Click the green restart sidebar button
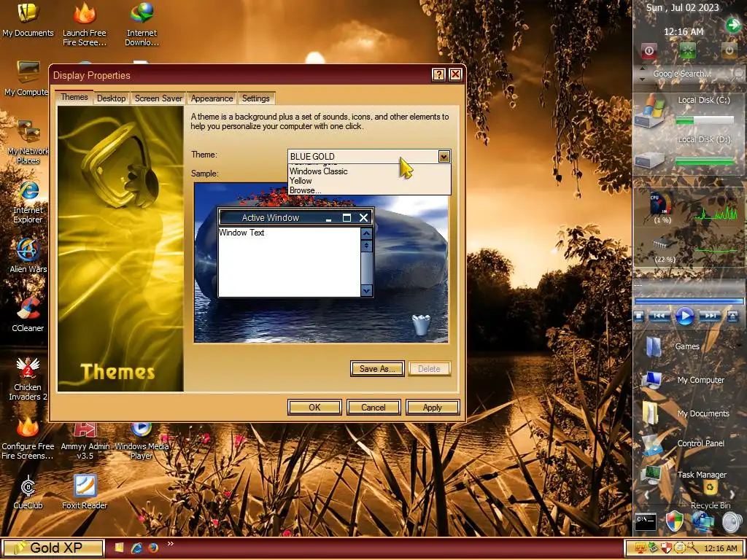 pos(687,50)
